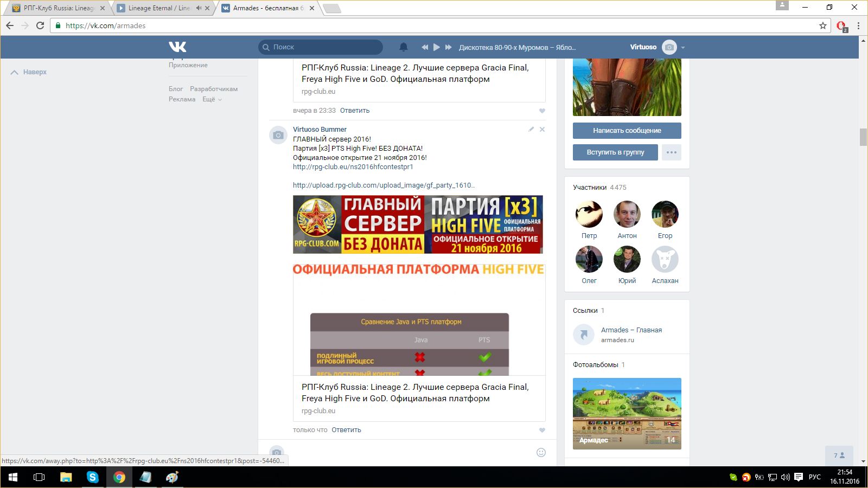Open Windows Start button
Screen dimensions: 868x488
(13, 477)
